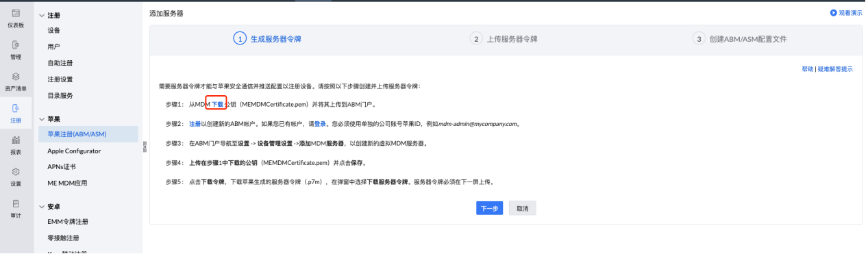
Task: Open 设备 in the sidebar
Action: click(x=53, y=30)
